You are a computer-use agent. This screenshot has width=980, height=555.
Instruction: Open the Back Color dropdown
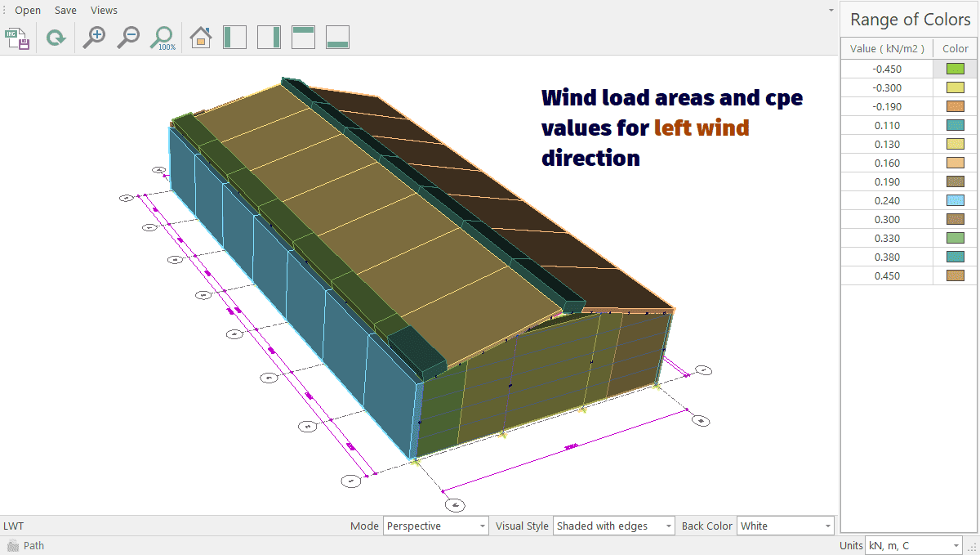[x=785, y=526]
